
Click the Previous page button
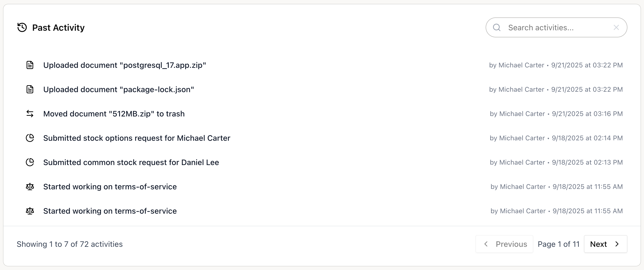pos(504,244)
